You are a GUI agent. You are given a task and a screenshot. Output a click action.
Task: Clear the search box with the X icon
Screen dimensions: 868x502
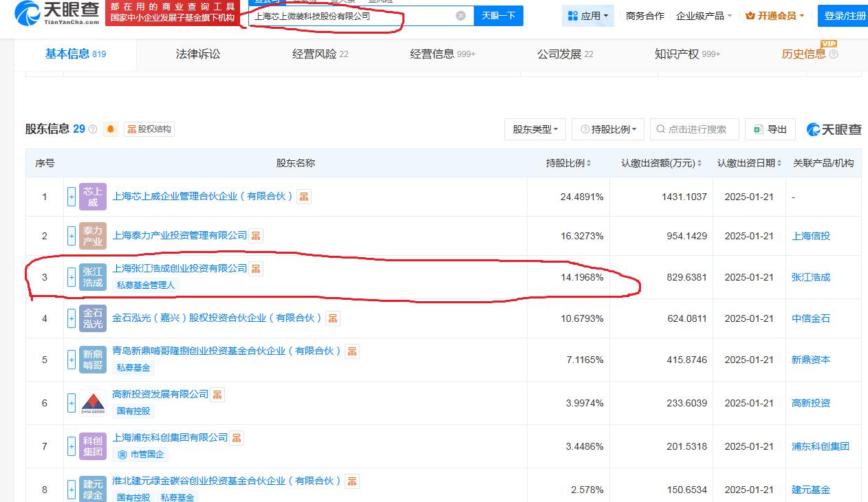pyautogui.click(x=461, y=16)
